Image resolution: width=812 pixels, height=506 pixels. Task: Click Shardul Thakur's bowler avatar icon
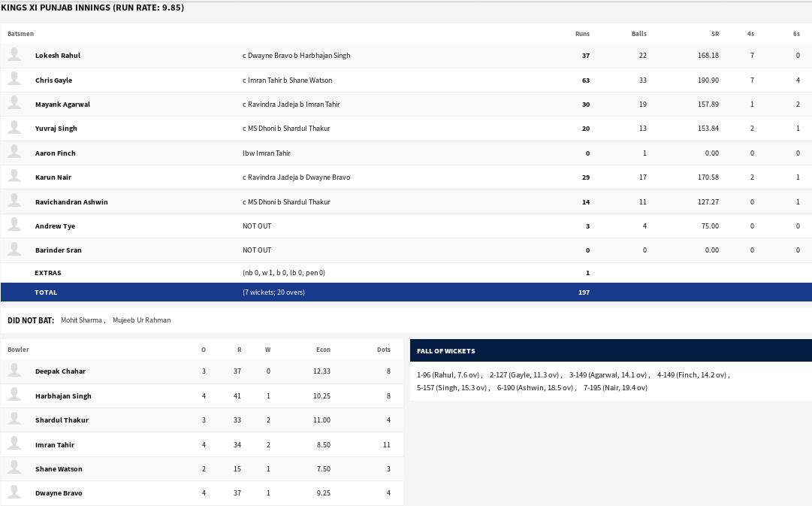coord(14,419)
